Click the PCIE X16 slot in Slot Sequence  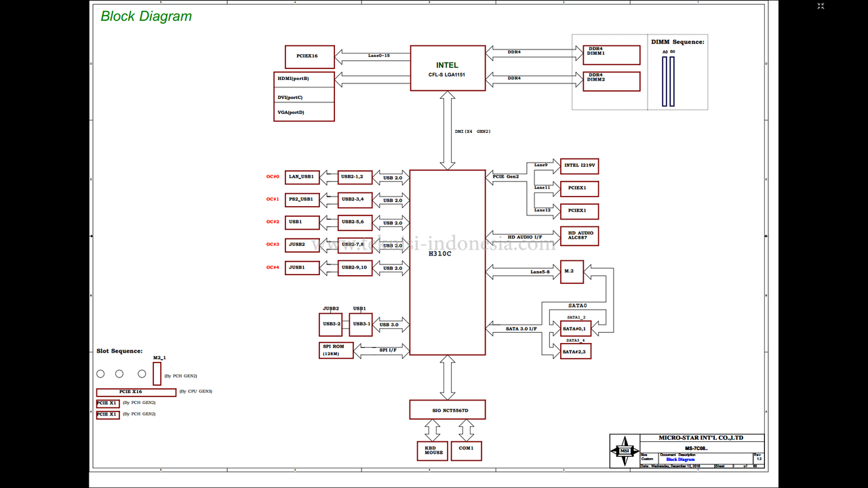[x=136, y=392]
